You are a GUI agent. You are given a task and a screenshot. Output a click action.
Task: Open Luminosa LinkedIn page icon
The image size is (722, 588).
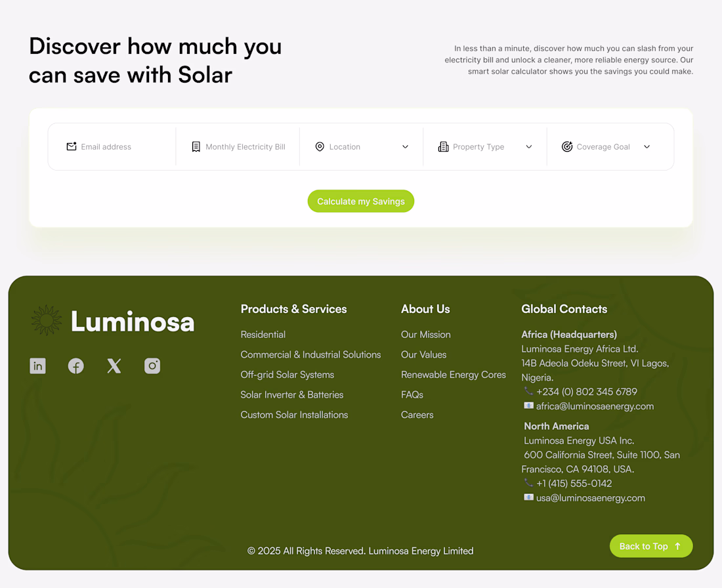pyautogui.click(x=38, y=366)
